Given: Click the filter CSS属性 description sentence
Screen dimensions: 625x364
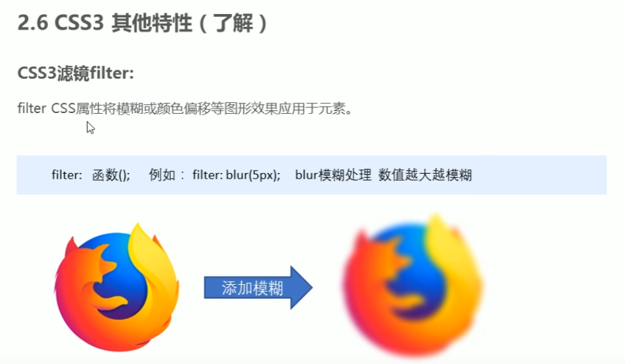Looking at the screenshot, I should click(x=185, y=109).
